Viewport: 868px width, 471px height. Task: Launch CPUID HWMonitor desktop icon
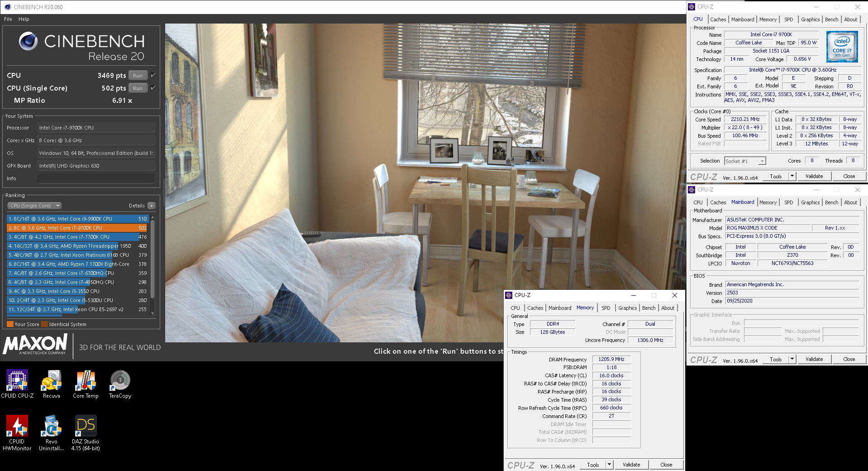click(x=17, y=433)
